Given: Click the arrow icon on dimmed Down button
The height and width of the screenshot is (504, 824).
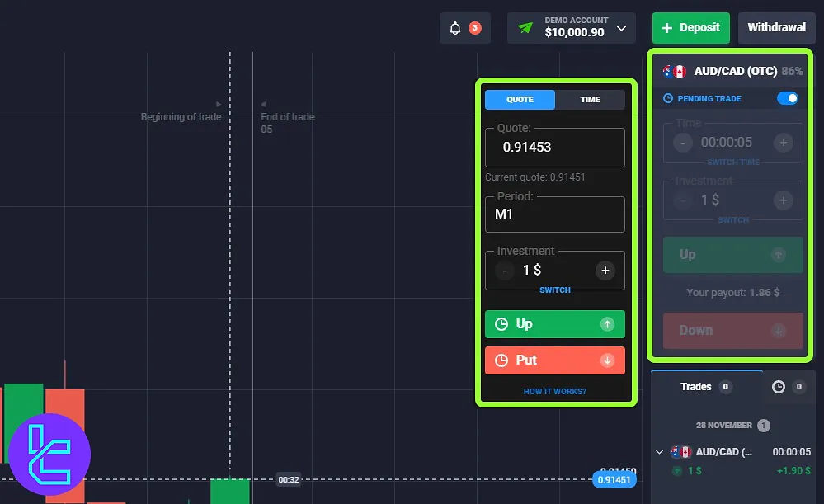Looking at the screenshot, I should point(779,331).
